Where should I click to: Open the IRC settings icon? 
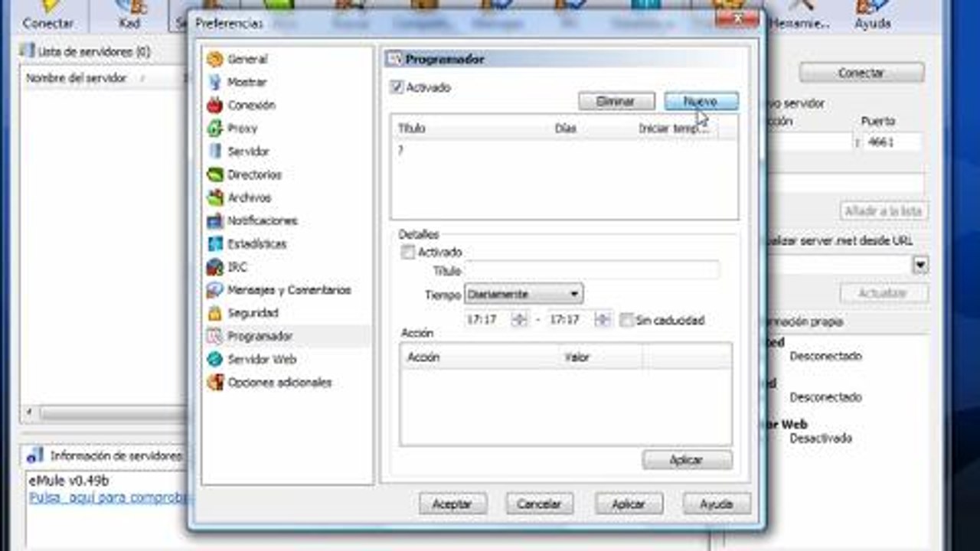tap(215, 267)
